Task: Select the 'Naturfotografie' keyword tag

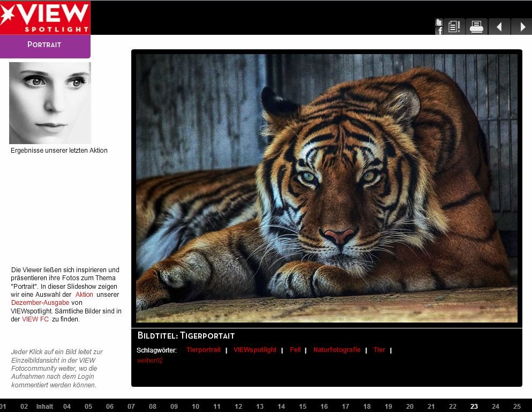Action: (x=336, y=350)
